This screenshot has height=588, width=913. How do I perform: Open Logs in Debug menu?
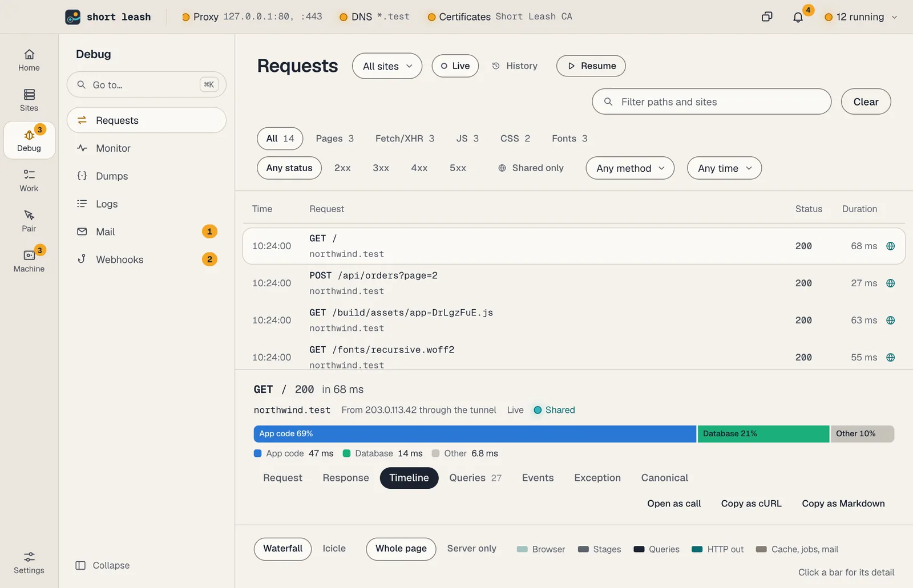click(x=147, y=204)
